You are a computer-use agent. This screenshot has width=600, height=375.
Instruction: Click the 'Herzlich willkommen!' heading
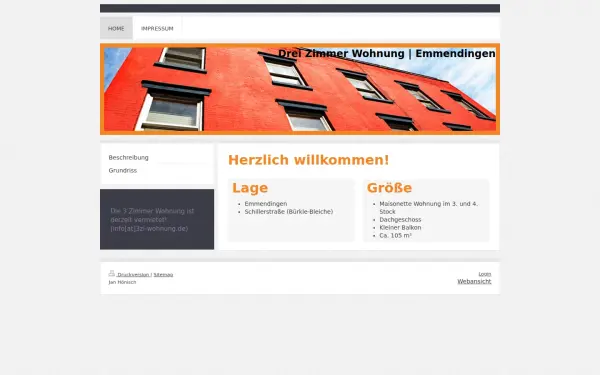pos(308,160)
